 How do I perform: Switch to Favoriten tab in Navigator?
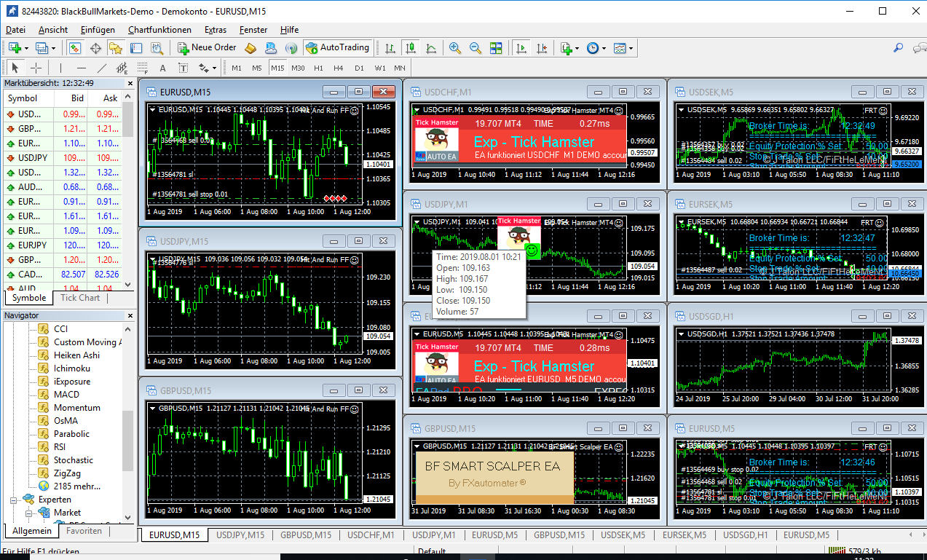[84, 531]
